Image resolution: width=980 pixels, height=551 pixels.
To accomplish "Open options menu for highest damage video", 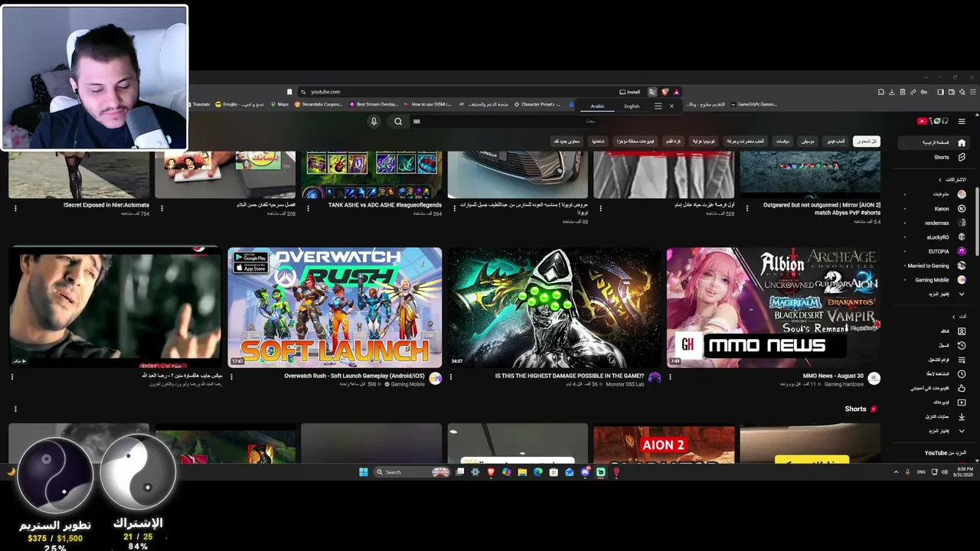I will tap(450, 377).
